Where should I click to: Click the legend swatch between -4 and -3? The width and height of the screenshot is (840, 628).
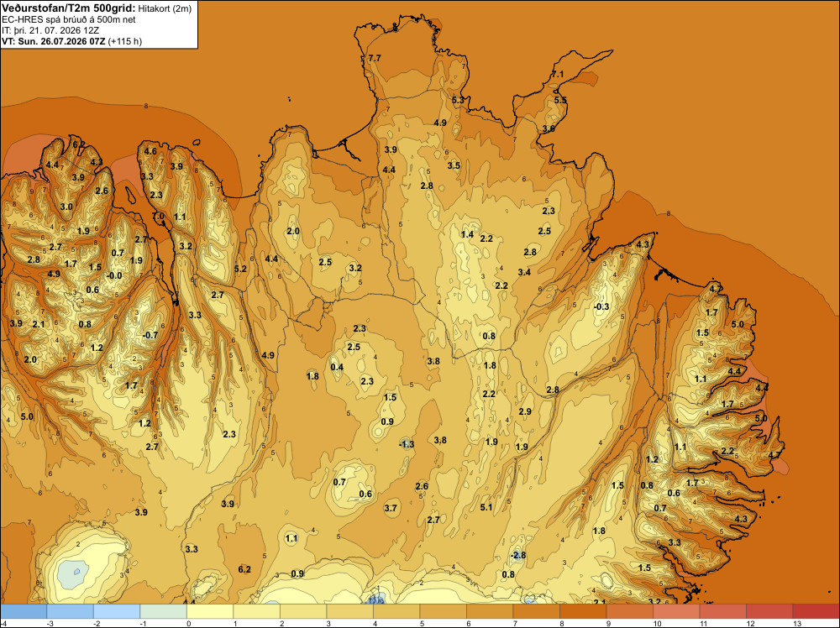tap(24, 611)
